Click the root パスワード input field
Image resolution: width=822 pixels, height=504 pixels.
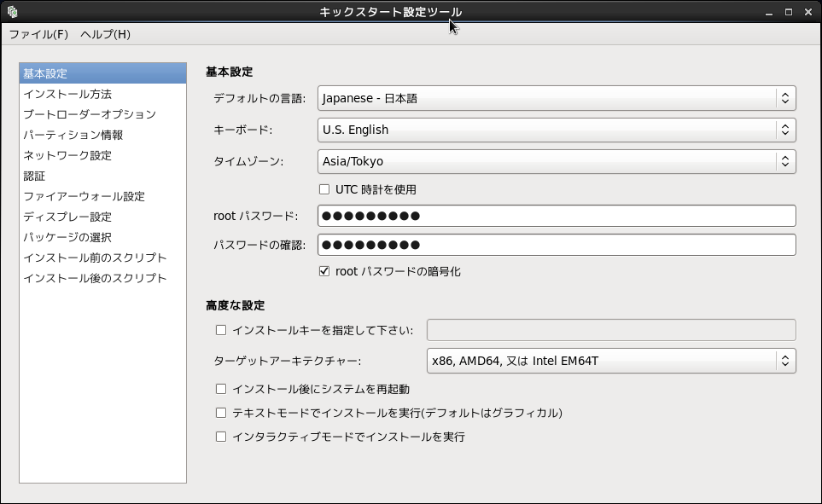557,216
